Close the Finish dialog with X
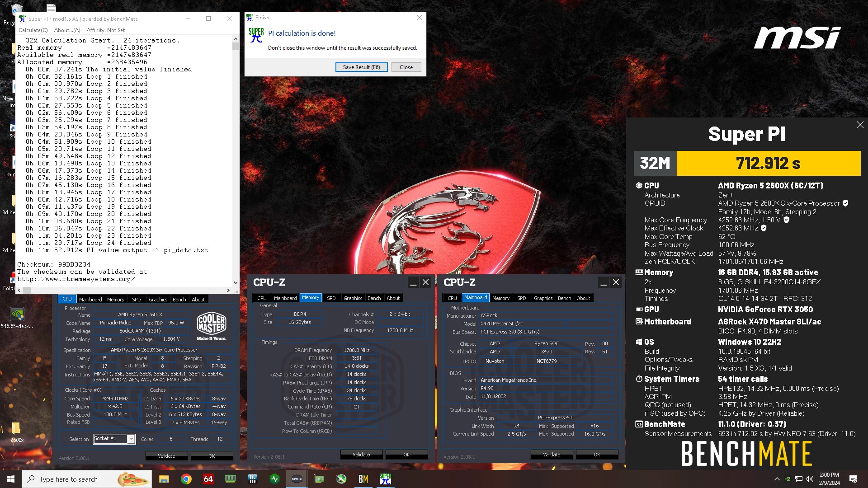 pos(419,18)
